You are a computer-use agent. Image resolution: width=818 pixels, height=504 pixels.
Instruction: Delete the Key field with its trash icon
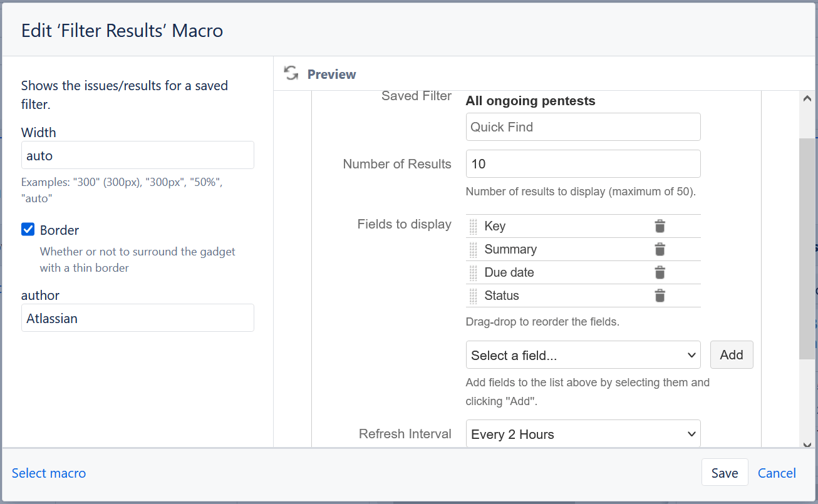pyautogui.click(x=660, y=226)
